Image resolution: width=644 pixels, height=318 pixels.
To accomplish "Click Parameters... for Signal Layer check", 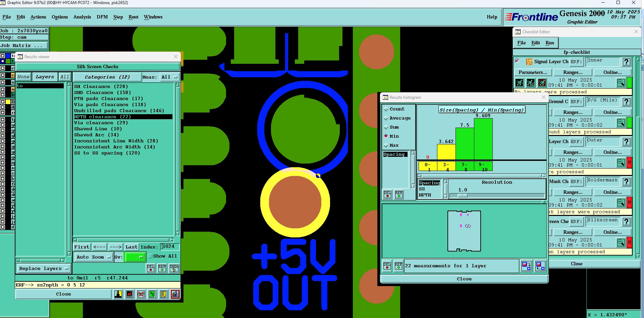I will (x=533, y=72).
